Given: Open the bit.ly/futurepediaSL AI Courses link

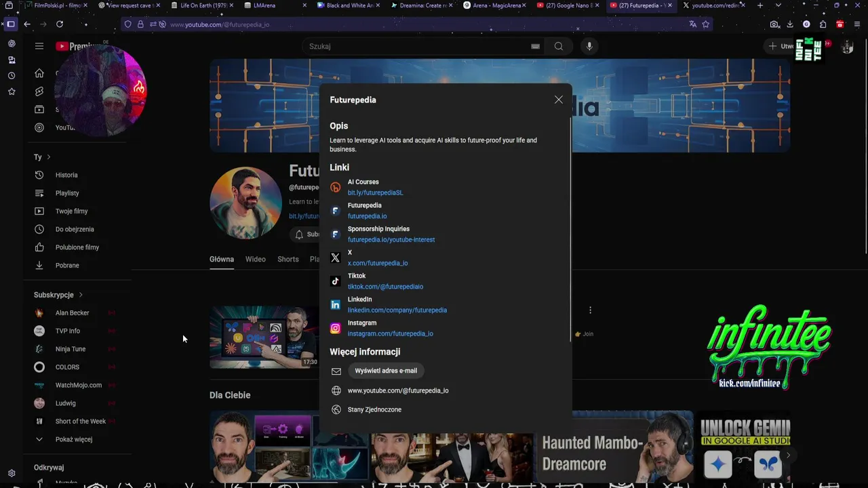Looking at the screenshot, I should pos(375,192).
